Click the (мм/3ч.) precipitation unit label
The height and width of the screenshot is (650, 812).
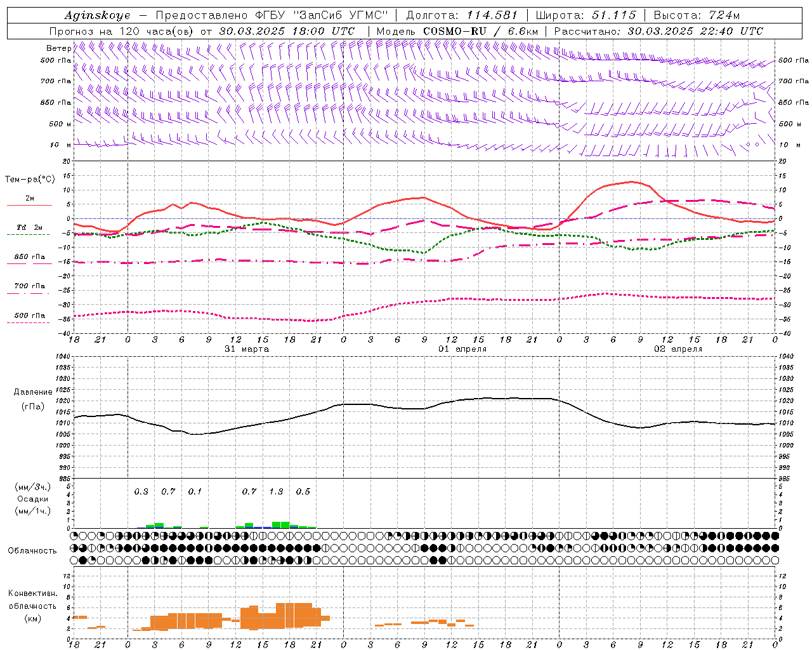(33, 487)
